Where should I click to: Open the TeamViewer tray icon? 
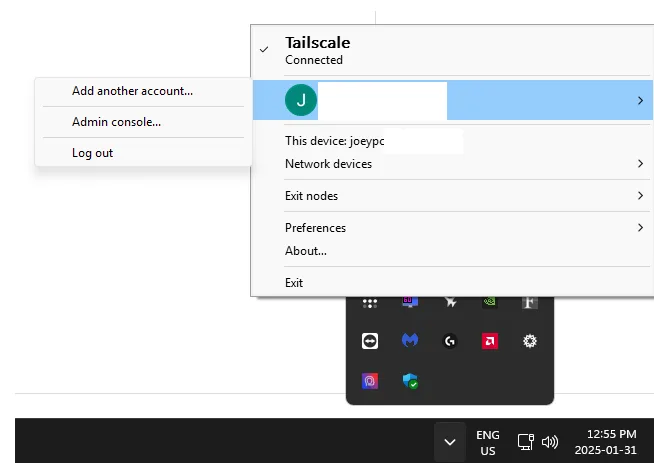[370, 341]
